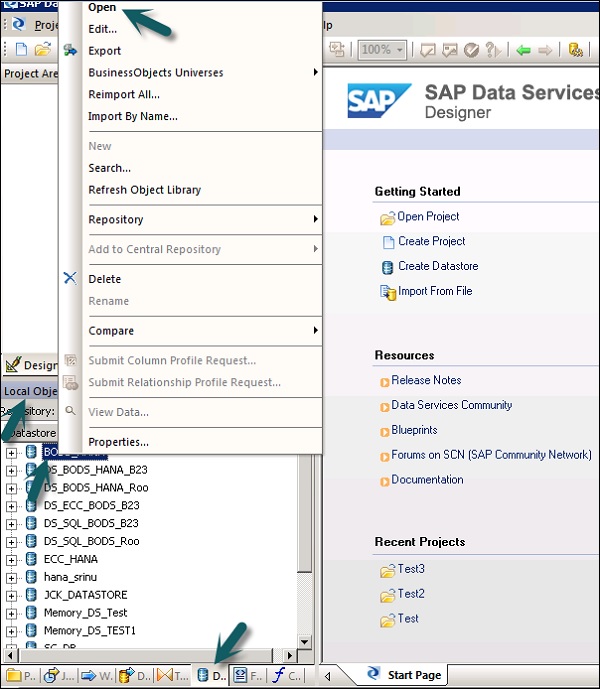This screenshot has width=600, height=689.
Task: Click the ECC_HANA datastore icon
Action: click(x=31, y=560)
